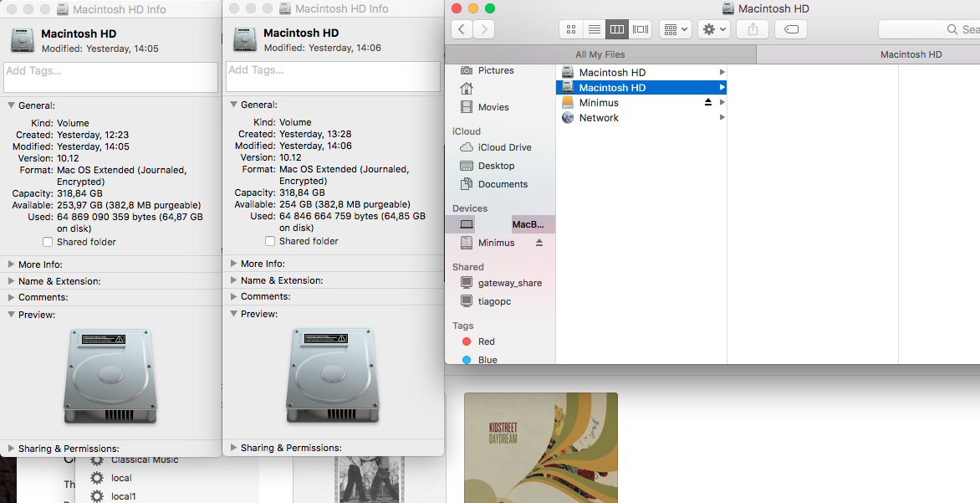Go back in Finder window
The image size is (980, 503).
pyautogui.click(x=462, y=28)
